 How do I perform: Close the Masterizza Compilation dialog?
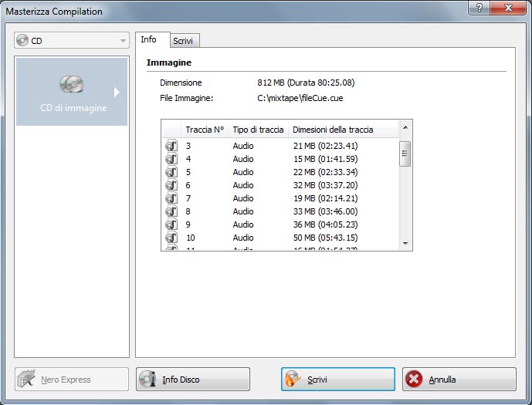(508, 8)
